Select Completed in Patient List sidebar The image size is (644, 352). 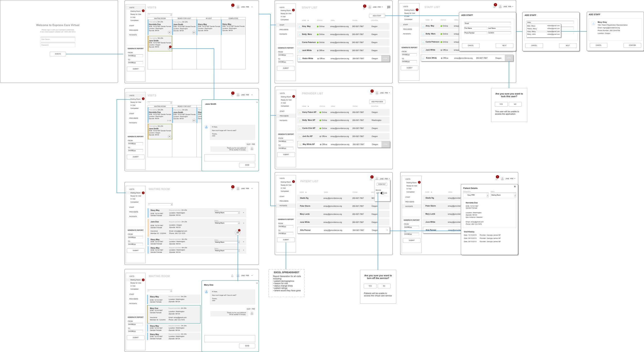285,191
